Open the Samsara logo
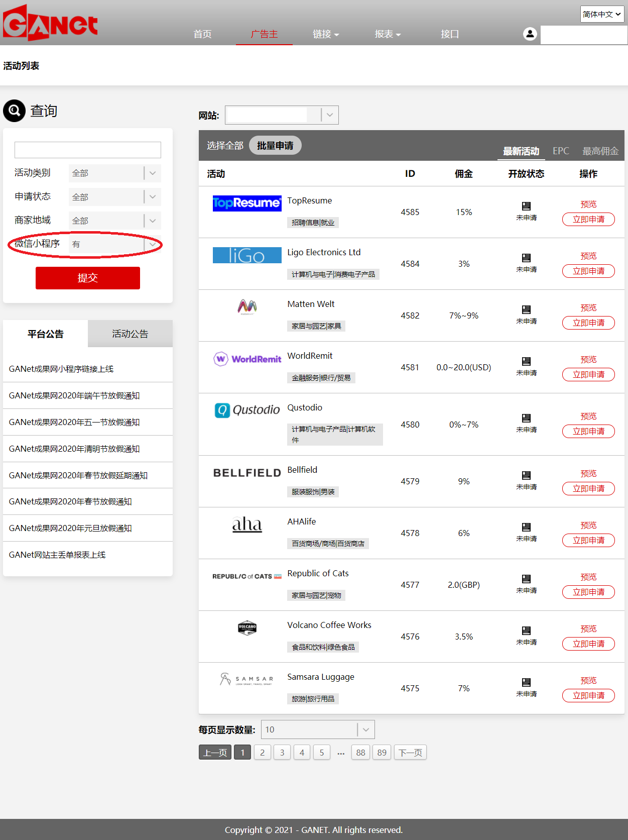Image resolution: width=628 pixels, height=840 pixels. click(247, 679)
